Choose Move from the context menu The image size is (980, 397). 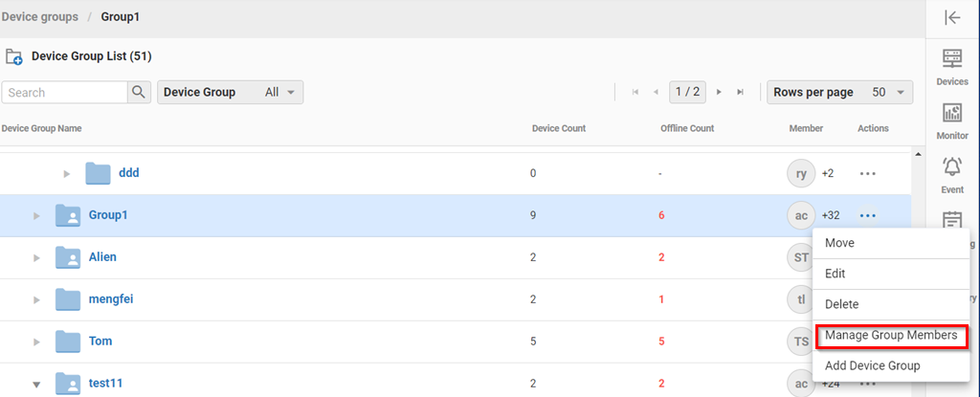839,243
